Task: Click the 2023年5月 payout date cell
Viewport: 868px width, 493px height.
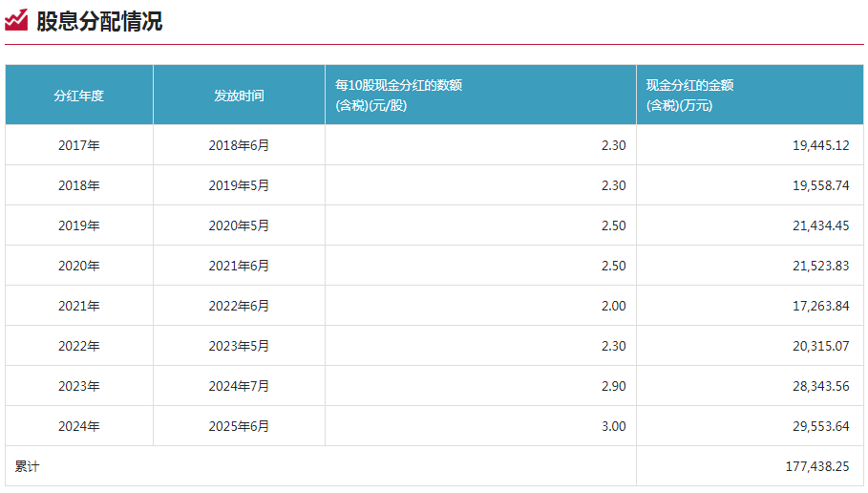Action: (239, 346)
